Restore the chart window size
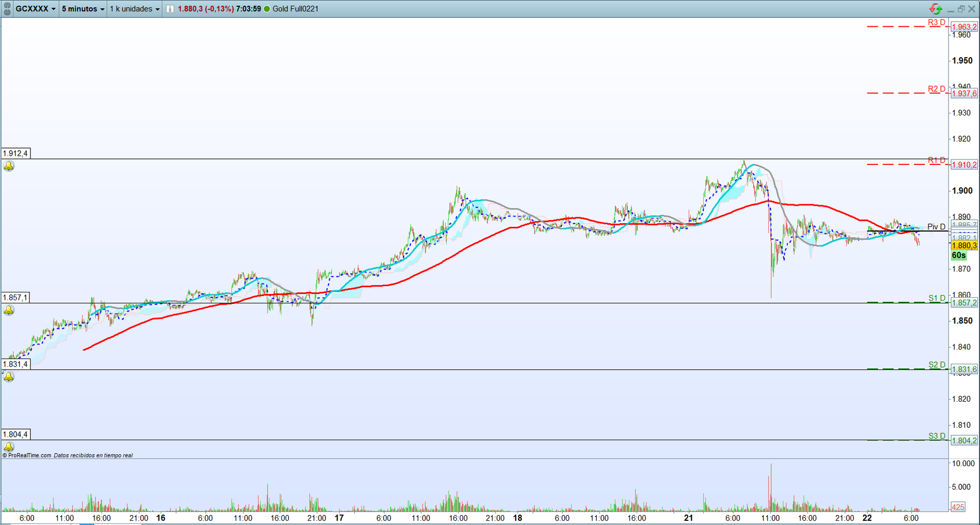Image resolution: width=980 pixels, height=525 pixels. tap(961, 9)
